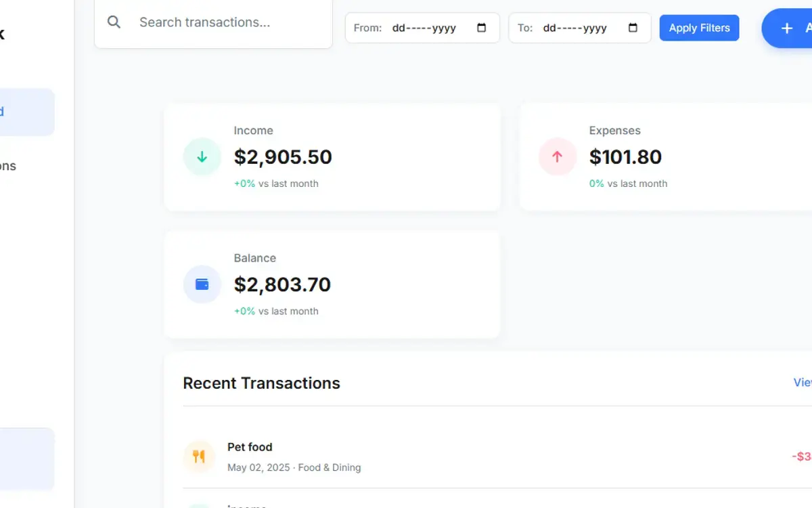Click the Recent Transactions heading
Viewport: 812px width, 508px height.
(261, 383)
